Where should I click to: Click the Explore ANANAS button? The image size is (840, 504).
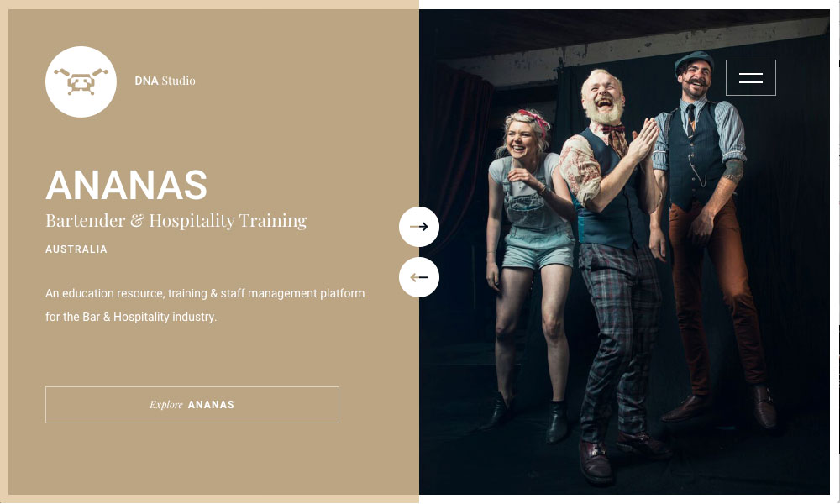pyautogui.click(x=192, y=405)
